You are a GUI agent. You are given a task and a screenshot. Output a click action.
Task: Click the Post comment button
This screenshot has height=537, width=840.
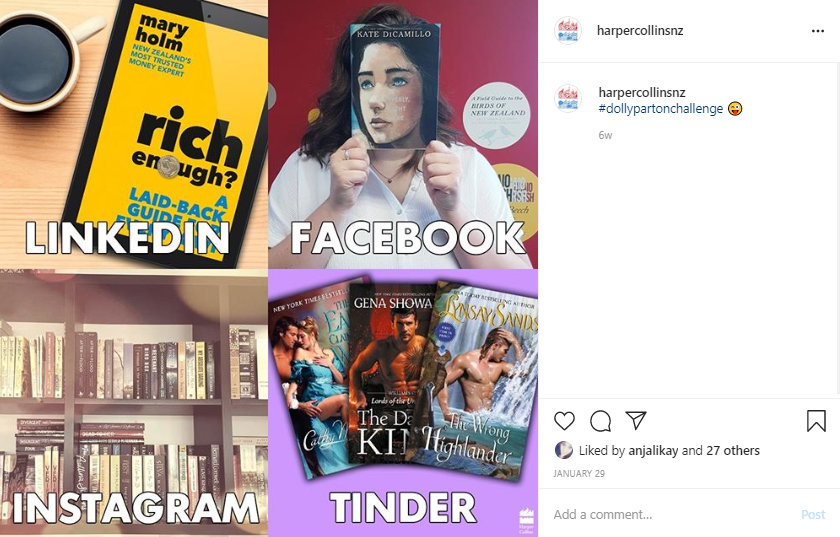point(813,514)
